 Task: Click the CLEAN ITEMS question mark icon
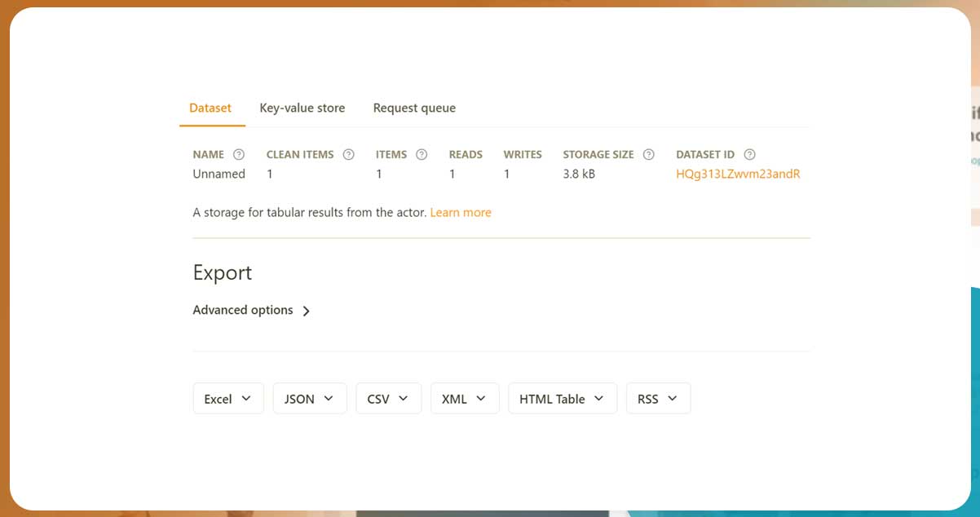pyautogui.click(x=348, y=154)
